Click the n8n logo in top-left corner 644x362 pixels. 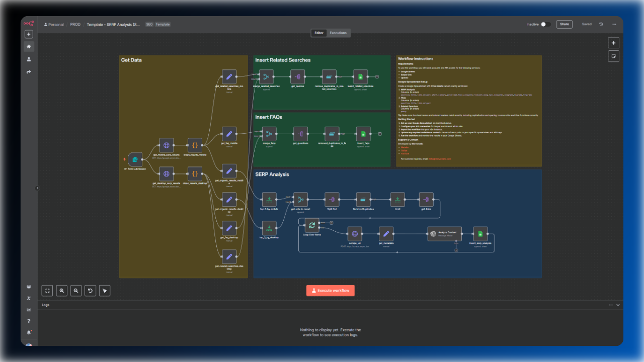point(29,23)
